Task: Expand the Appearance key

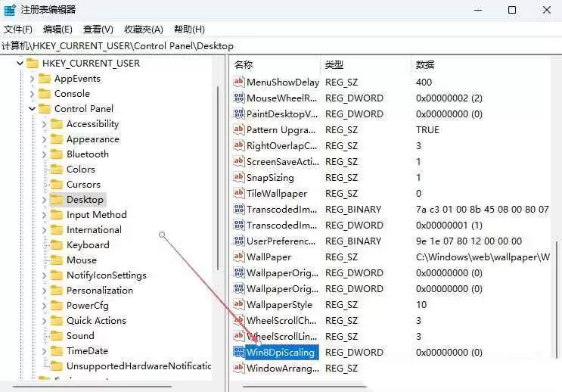Action: 44,139
